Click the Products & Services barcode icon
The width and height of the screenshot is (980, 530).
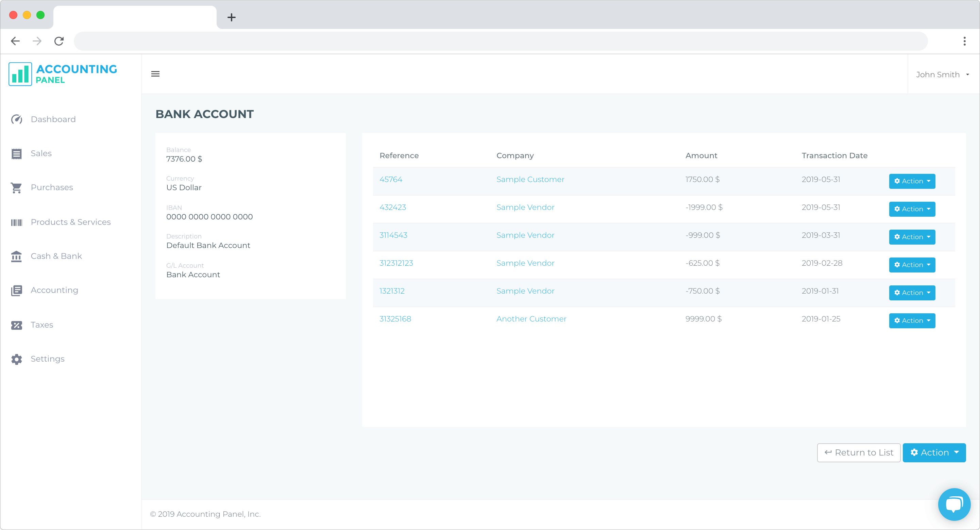[x=16, y=222]
